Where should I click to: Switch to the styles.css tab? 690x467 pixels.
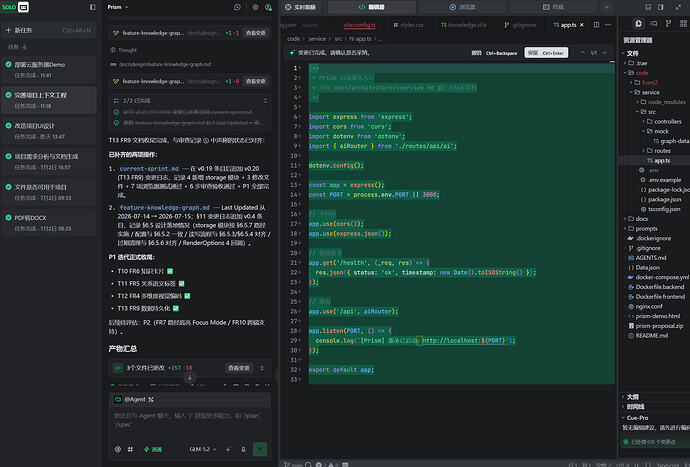tap(408, 25)
